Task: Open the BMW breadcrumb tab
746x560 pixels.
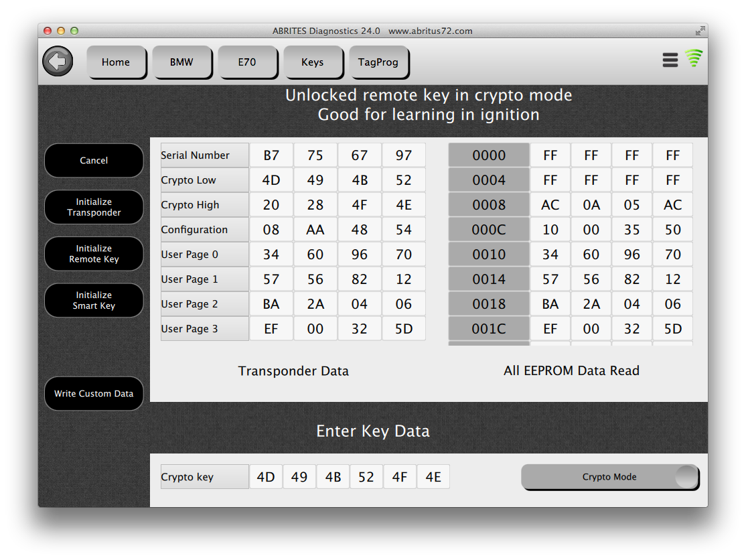Action: point(181,62)
